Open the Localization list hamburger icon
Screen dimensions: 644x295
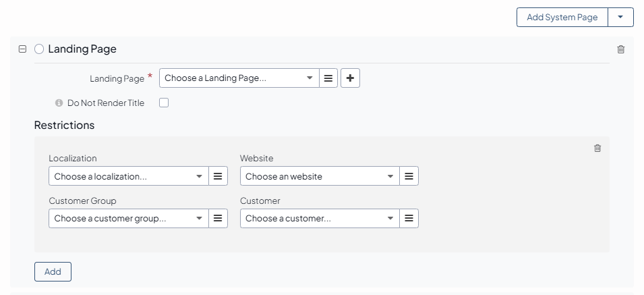click(x=218, y=176)
